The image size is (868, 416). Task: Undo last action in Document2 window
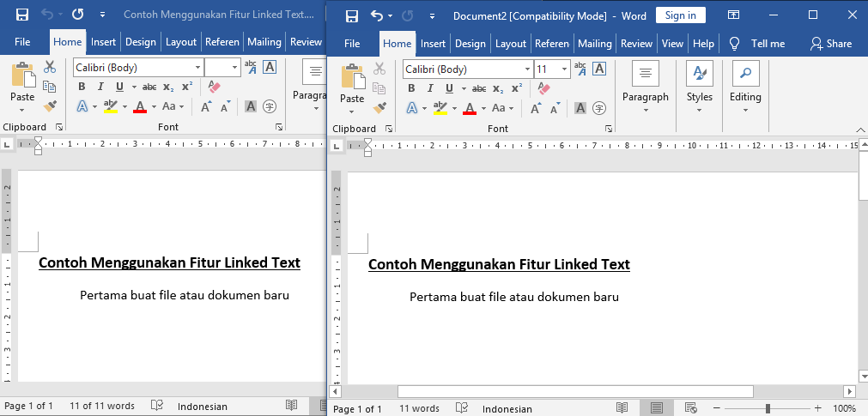377,16
